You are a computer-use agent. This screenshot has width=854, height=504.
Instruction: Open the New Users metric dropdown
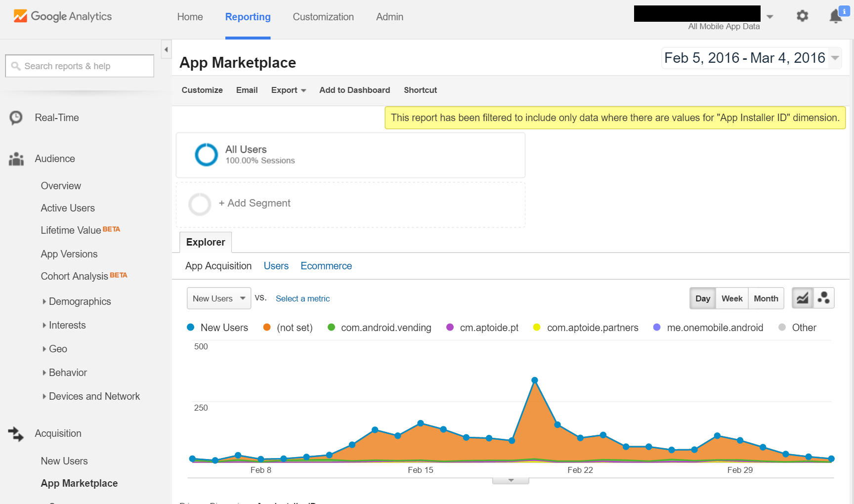tap(218, 298)
